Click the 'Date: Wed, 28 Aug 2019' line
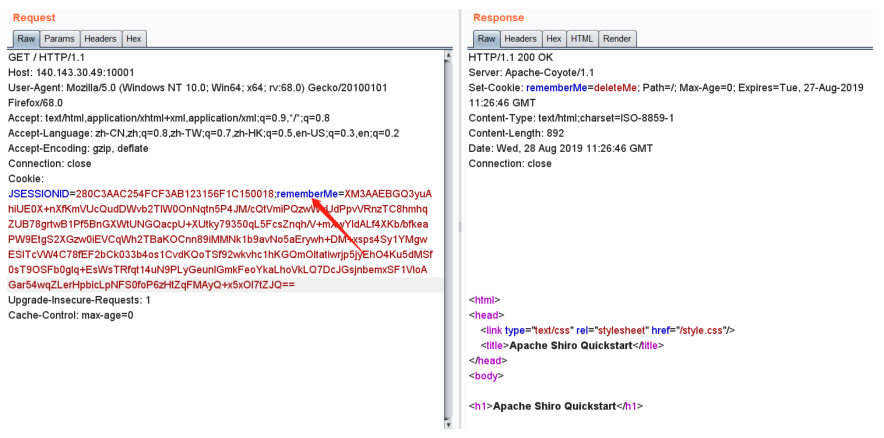The height and width of the screenshot is (438, 884). 561,149
